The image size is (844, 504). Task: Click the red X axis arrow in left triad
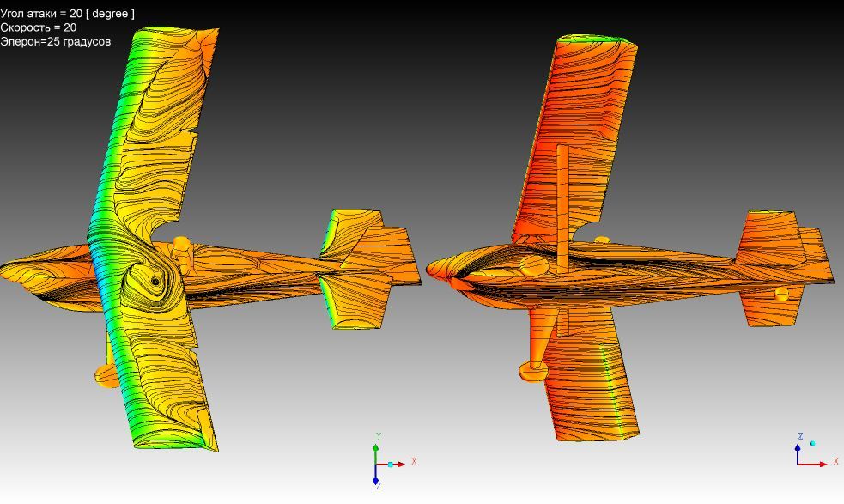(x=398, y=465)
